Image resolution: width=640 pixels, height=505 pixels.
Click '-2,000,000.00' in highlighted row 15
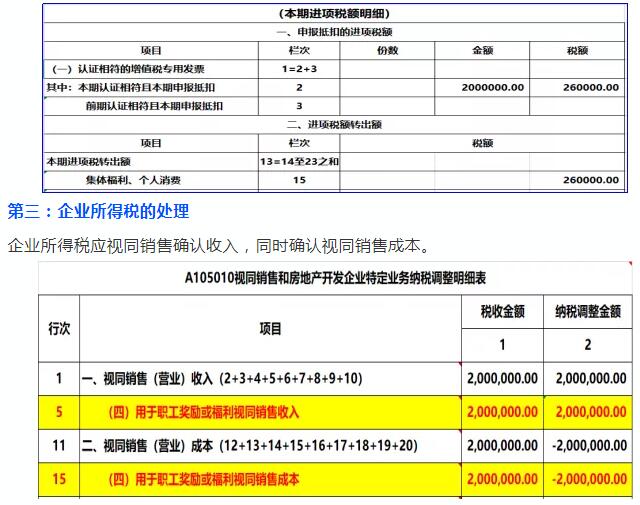coord(589,479)
